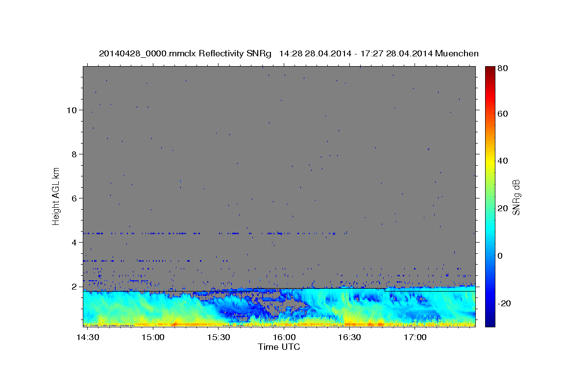Click the height axis label 8
The height and width of the screenshot is (392, 588).
(x=74, y=154)
